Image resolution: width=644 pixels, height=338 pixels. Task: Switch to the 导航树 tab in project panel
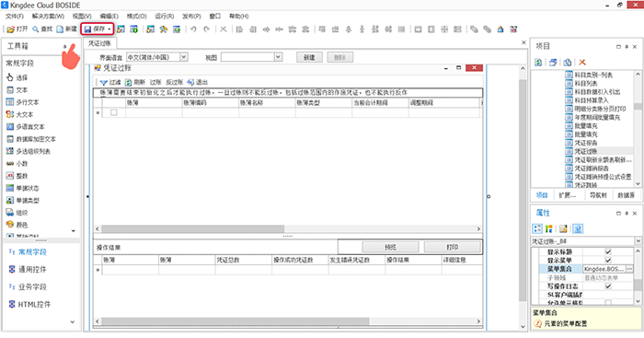pos(598,195)
